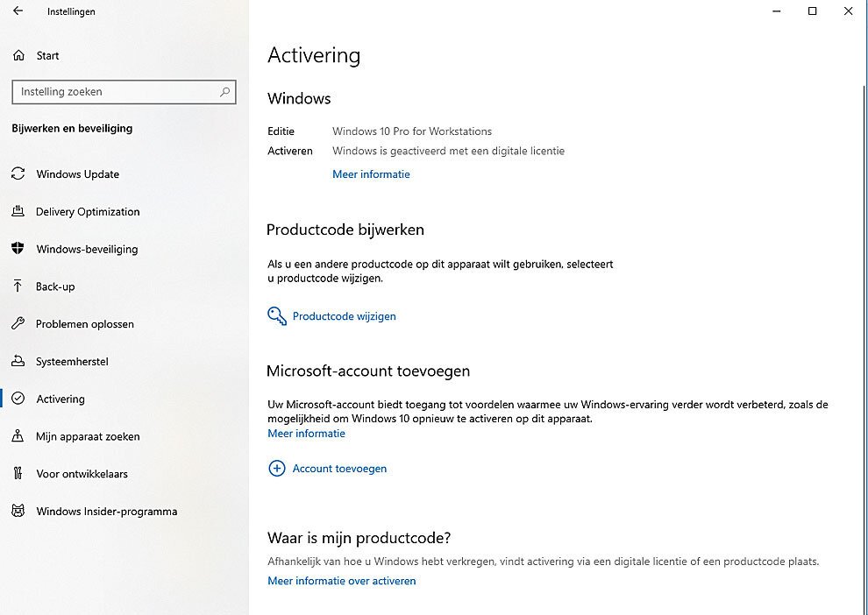
Task: Click the Productcode bijwerken heading
Action: coord(345,230)
